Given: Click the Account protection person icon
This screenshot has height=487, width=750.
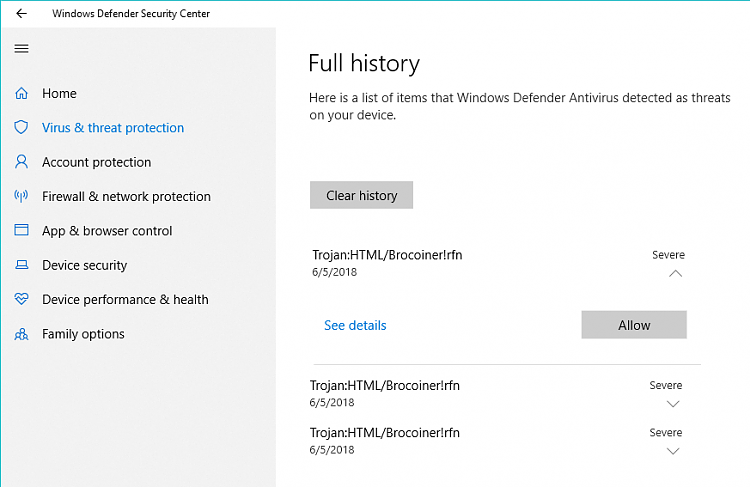Looking at the screenshot, I should (x=22, y=162).
